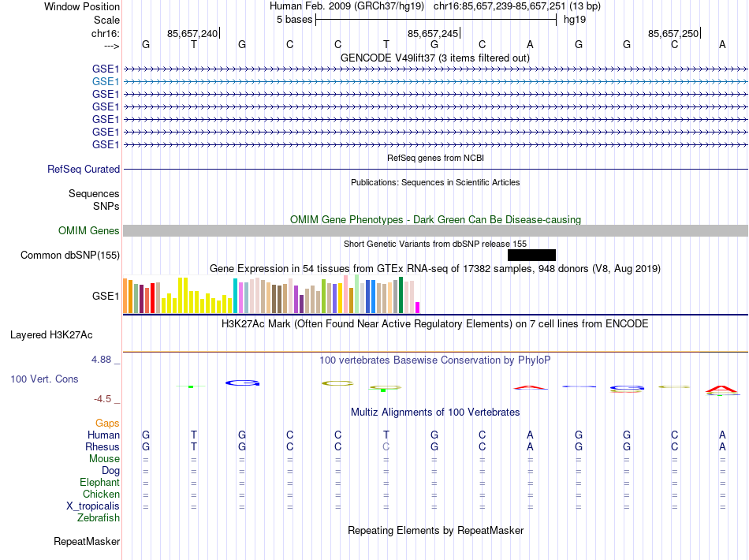Click the X_tropicalis species label

(93, 506)
